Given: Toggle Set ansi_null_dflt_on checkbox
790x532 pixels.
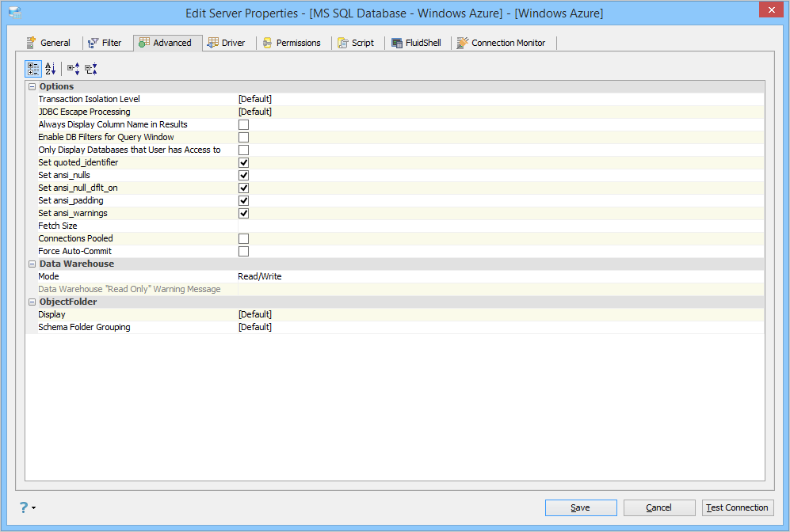Looking at the screenshot, I should pyautogui.click(x=243, y=188).
